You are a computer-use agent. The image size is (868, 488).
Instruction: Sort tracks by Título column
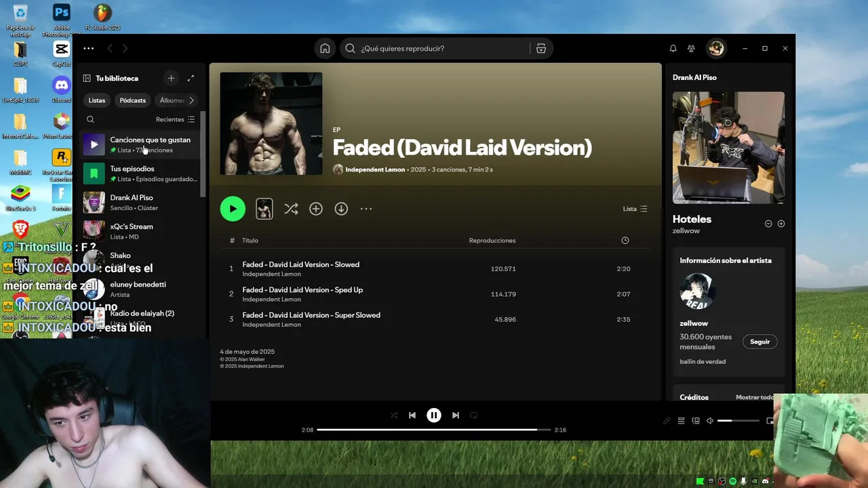[x=250, y=241]
